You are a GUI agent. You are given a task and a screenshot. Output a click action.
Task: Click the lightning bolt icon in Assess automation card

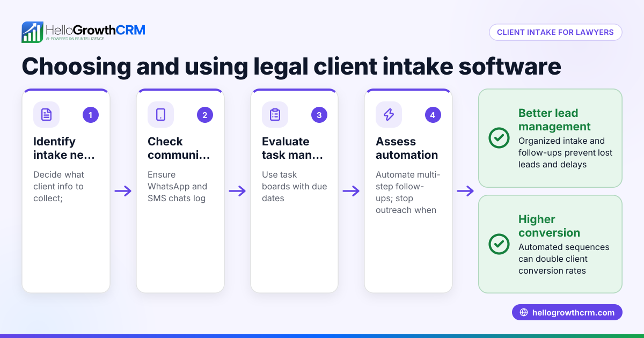389,114
